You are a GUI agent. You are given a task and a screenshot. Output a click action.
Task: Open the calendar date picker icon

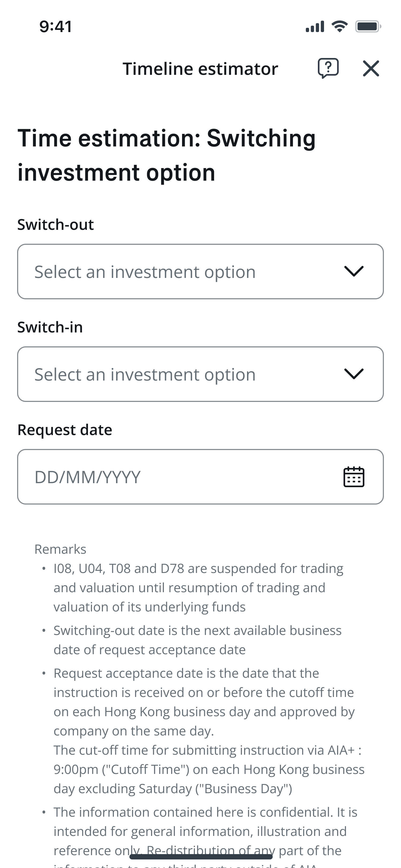pyautogui.click(x=353, y=477)
